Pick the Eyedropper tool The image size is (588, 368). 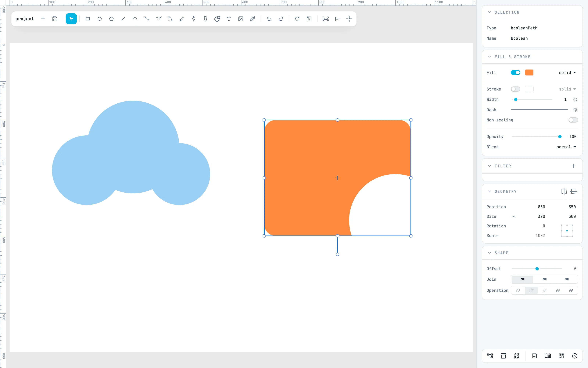(x=252, y=19)
